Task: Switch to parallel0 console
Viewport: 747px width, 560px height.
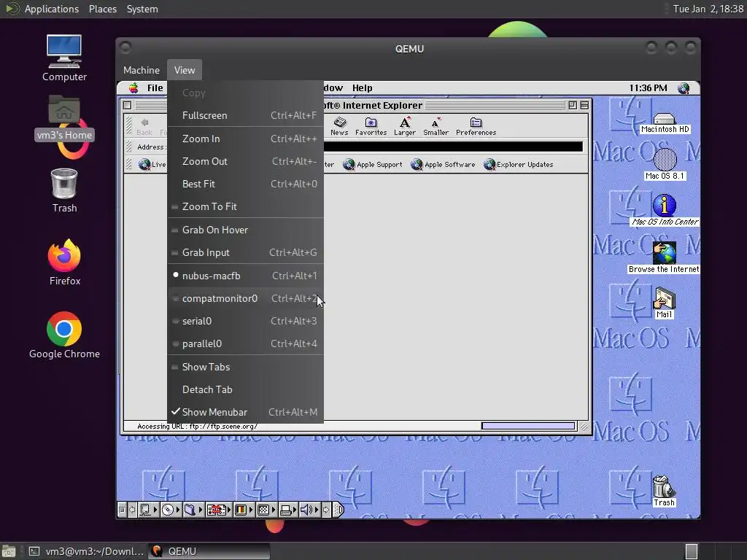Action: (x=245, y=343)
